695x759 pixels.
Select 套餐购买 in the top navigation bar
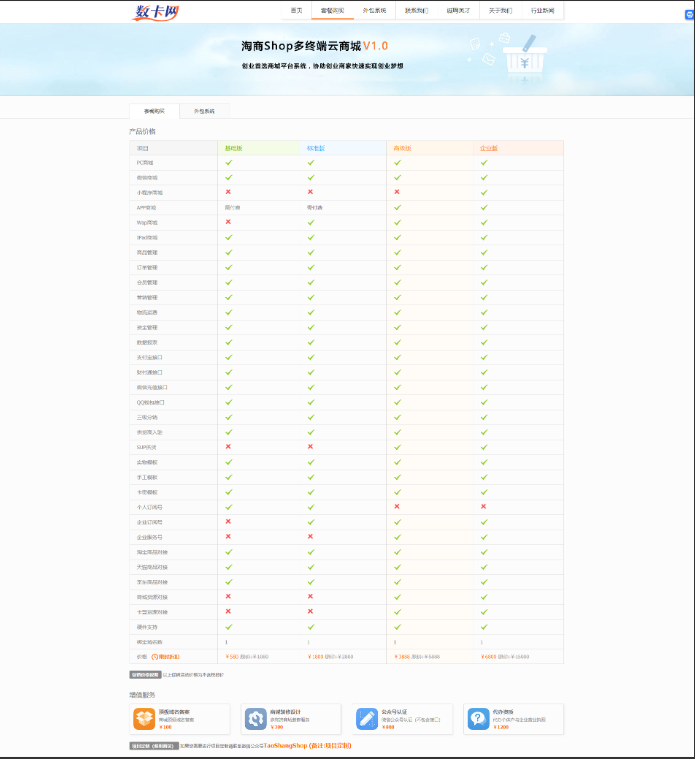pyautogui.click(x=332, y=11)
